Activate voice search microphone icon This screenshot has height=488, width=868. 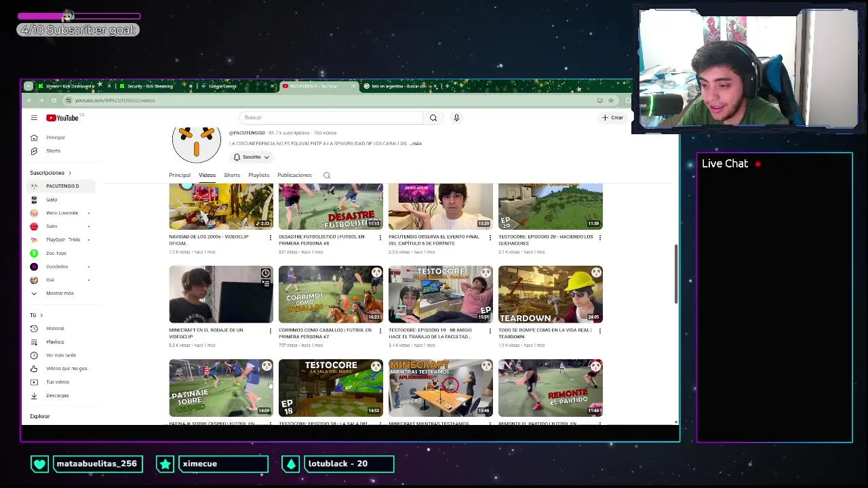click(x=456, y=118)
